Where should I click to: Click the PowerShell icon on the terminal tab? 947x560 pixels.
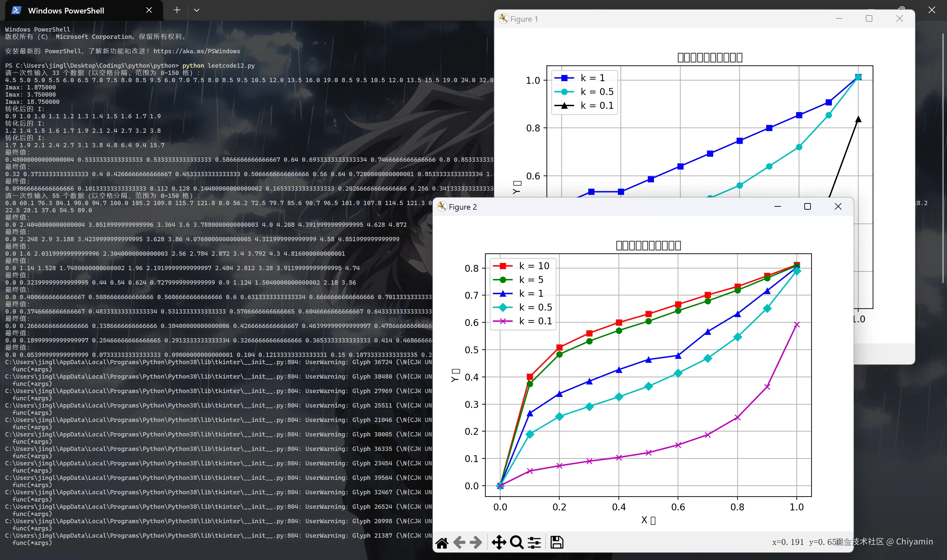[x=16, y=10]
